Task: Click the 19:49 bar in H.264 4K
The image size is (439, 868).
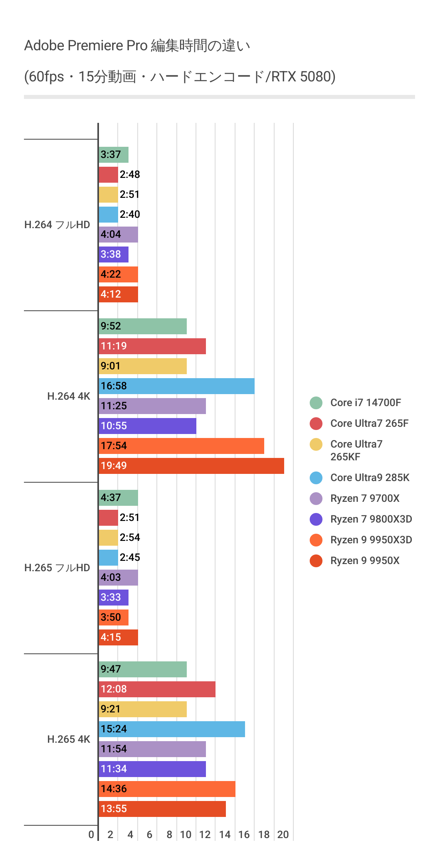Action: click(192, 466)
